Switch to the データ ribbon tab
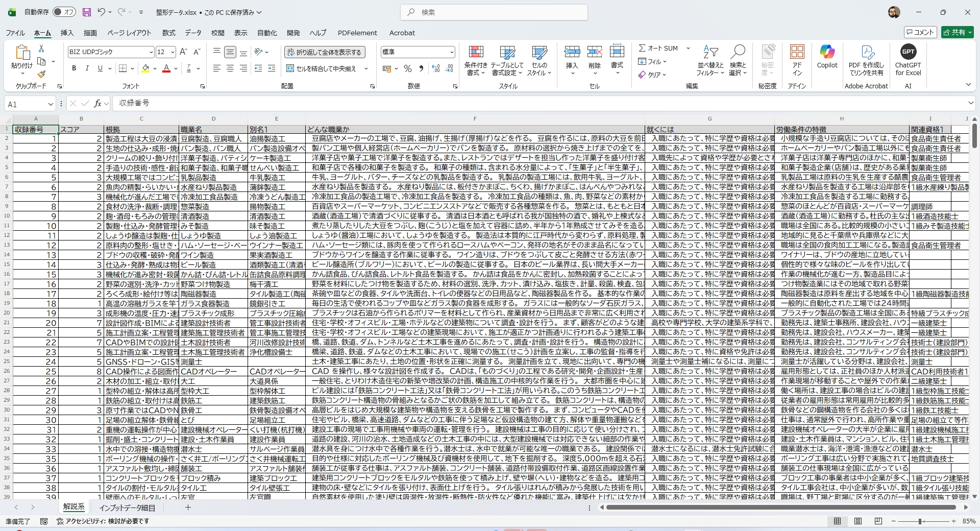 coord(193,33)
